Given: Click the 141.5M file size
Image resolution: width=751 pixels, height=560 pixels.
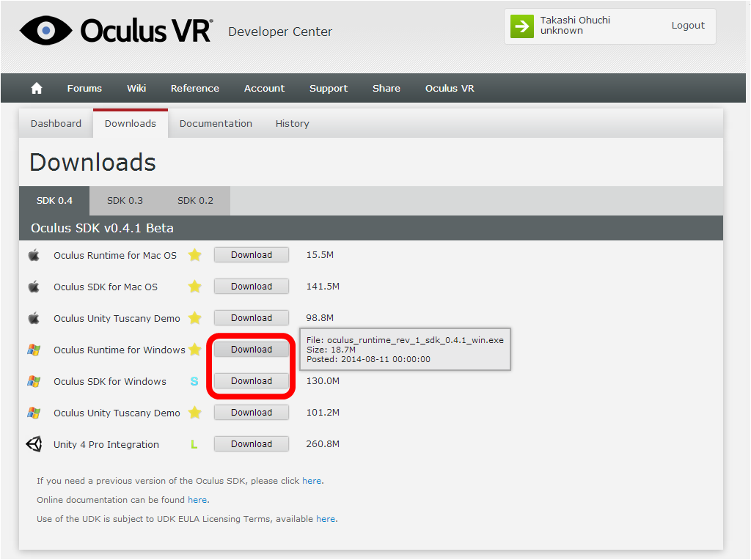Looking at the screenshot, I should click(x=323, y=287).
